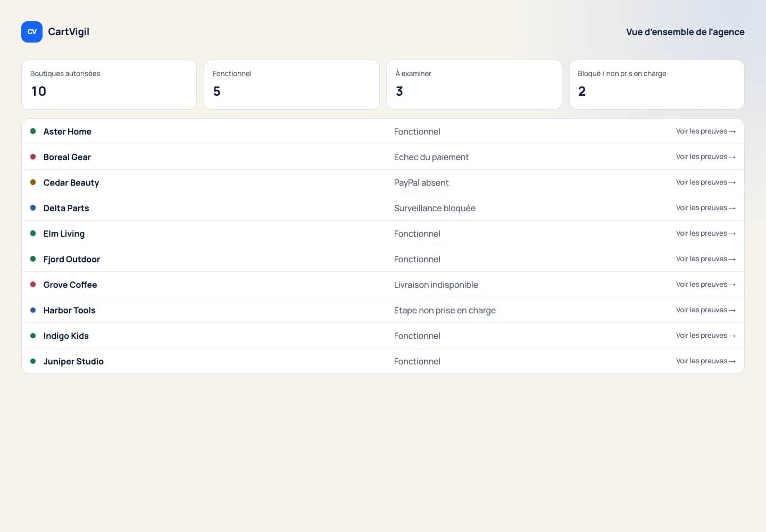The height and width of the screenshot is (532, 766).
Task: Click the PayPal absent status
Action: click(x=421, y=182)
